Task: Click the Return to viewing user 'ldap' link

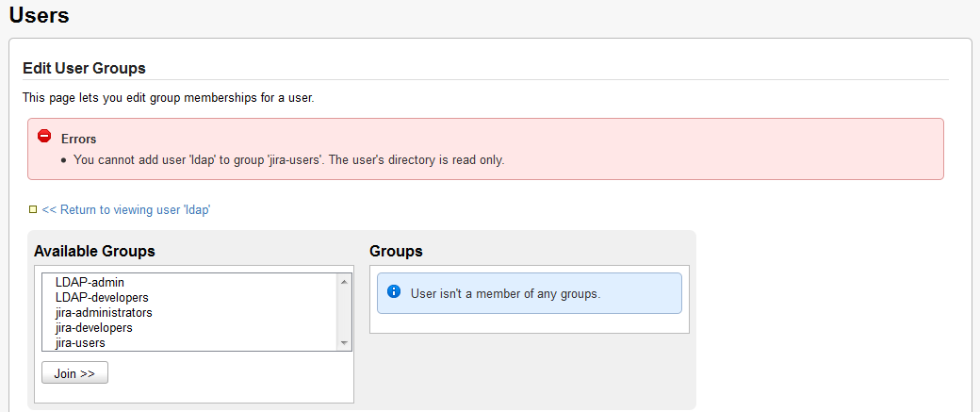Action: [x=125, y=209]
